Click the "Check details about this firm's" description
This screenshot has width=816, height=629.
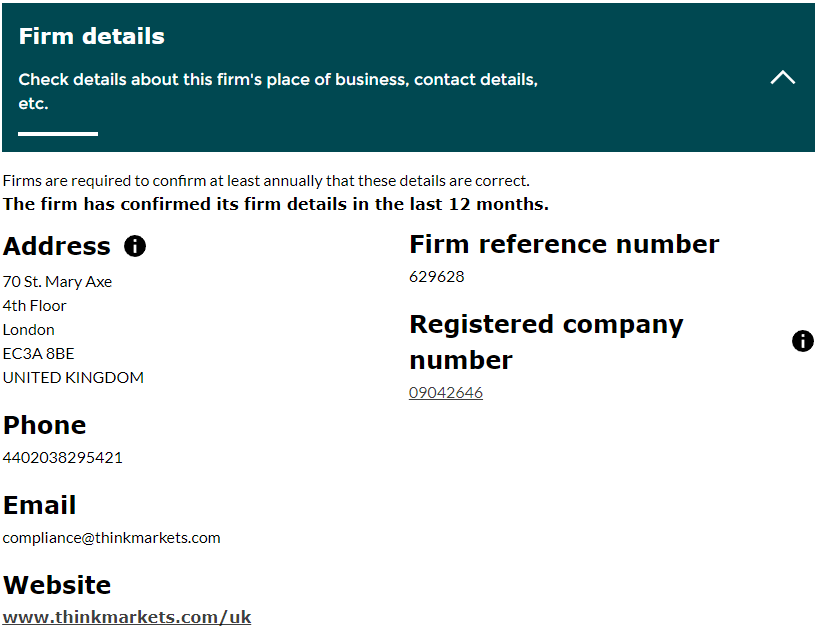coord(278,80)
